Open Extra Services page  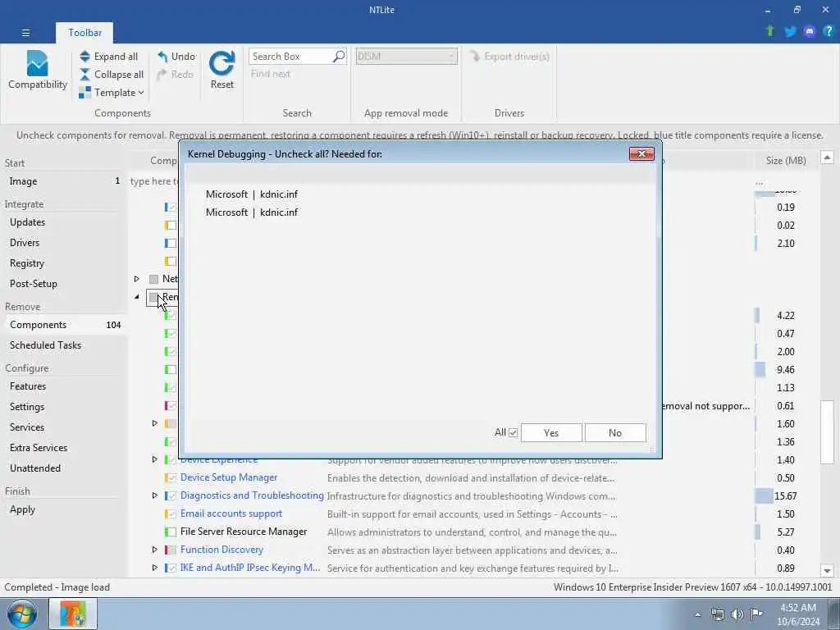(x=64, y=447)
